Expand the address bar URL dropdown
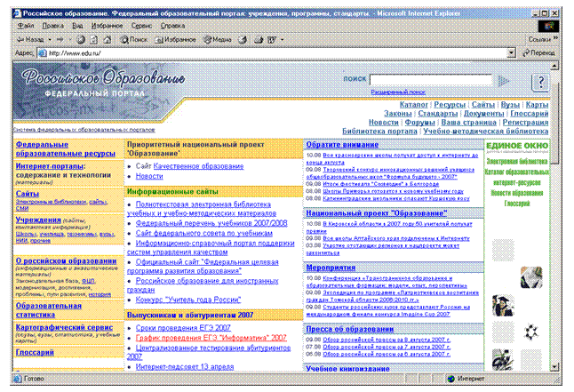 coord(512,53)
